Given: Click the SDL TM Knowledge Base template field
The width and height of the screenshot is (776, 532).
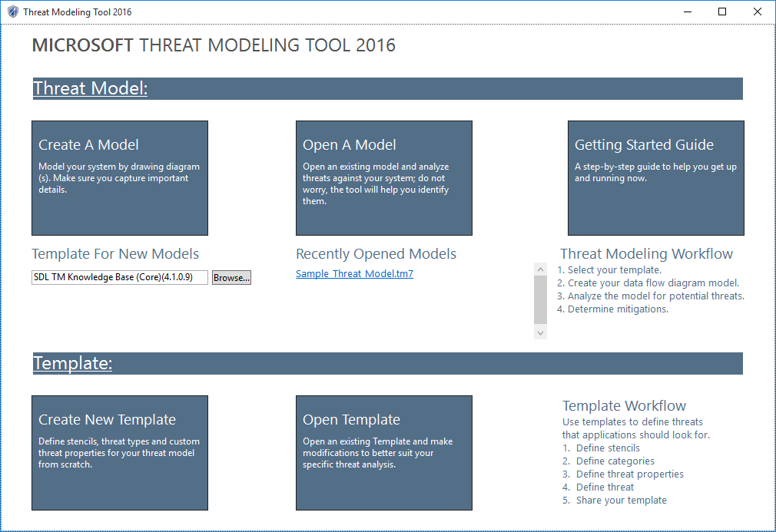Looking at the screenshot, I should 119,277.
